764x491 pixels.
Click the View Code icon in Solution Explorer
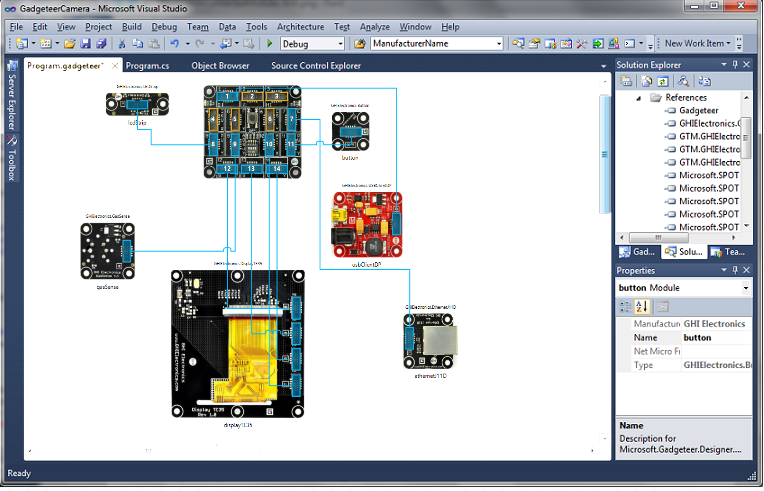684,81
